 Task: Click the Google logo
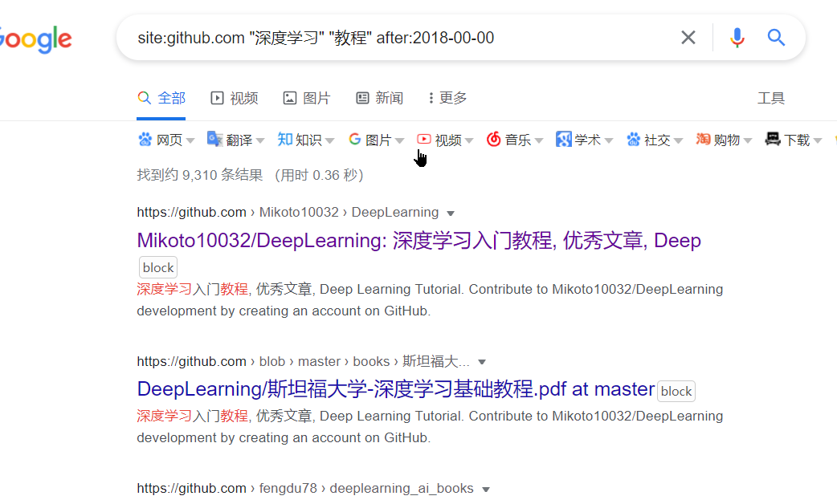[35, 39]
